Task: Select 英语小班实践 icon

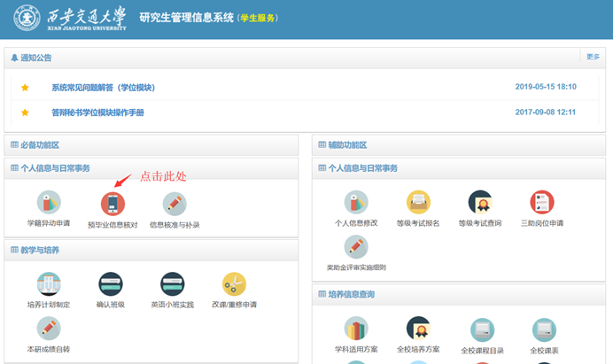Action: (173, 284)
